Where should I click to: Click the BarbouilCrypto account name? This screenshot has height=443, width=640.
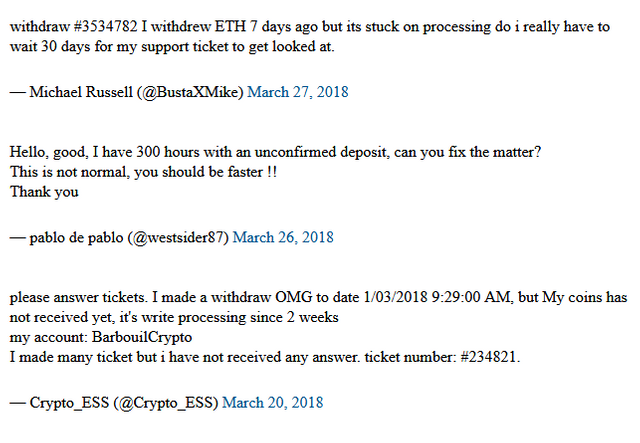(x=142, y=337)
